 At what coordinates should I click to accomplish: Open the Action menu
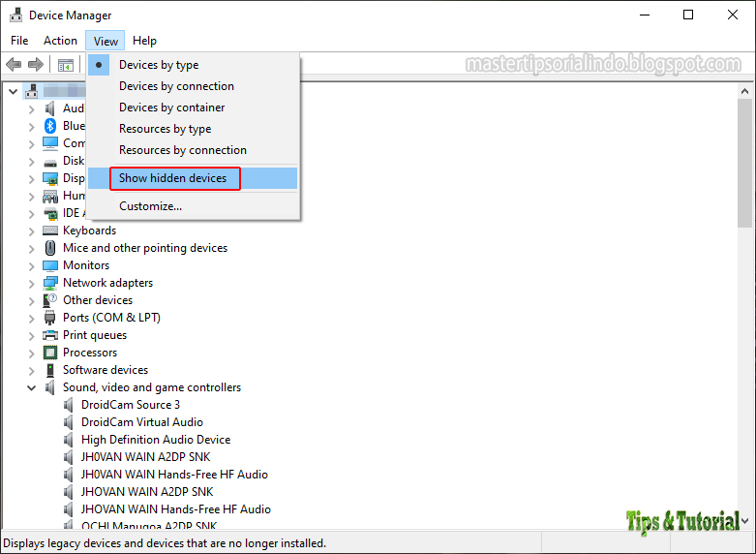(60, 41)
